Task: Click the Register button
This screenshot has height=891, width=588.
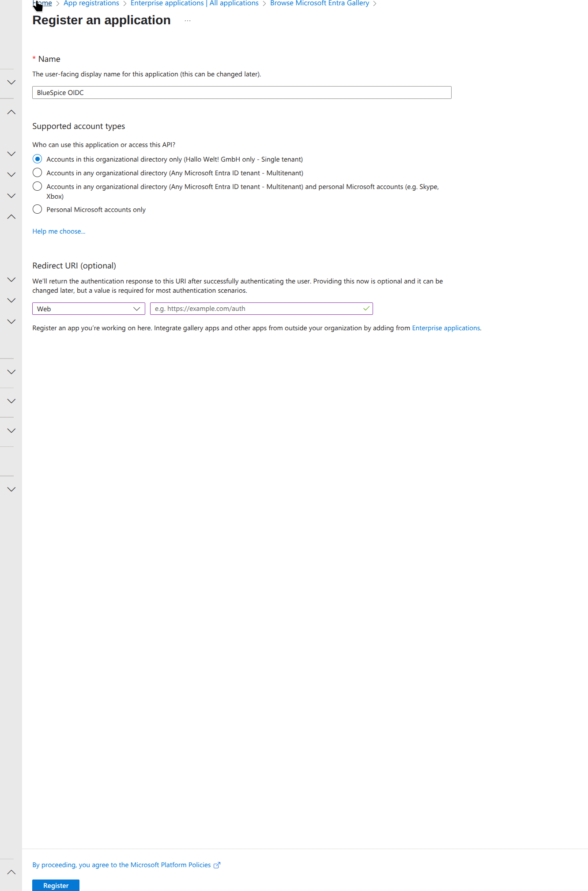Action: coord(56,885)
